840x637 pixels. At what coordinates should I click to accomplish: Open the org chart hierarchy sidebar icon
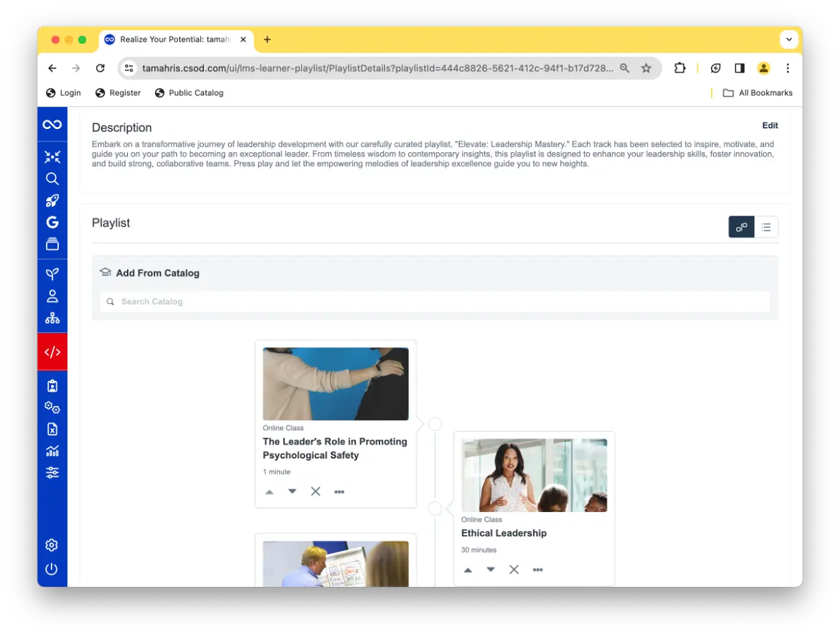[52, 318]
